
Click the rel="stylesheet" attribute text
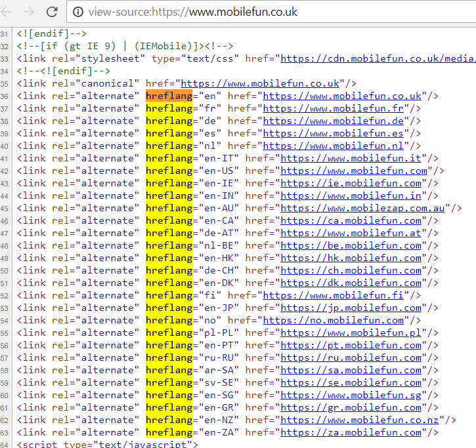click(98, 58)
